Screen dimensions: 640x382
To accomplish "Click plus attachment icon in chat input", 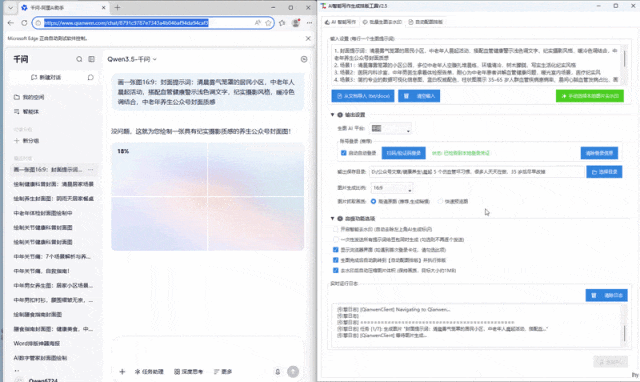I will pos(122,371).
